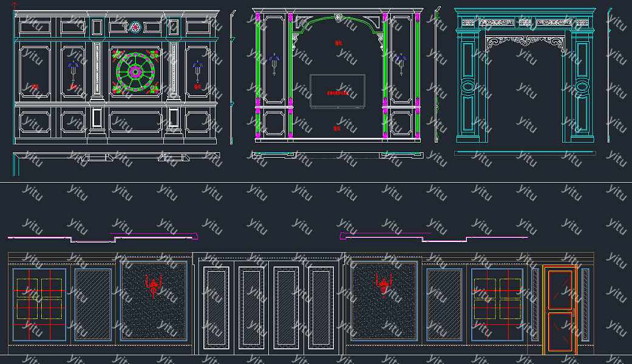Select the cyan plan strip below the doorframe elevation
The height and width of the screenshot is (364, 632).
[x=525, y=153]
